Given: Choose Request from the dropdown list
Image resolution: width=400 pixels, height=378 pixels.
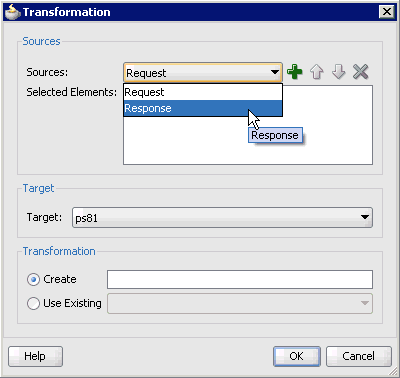Looking at the screenshot, I should click(x=203, y=92).
